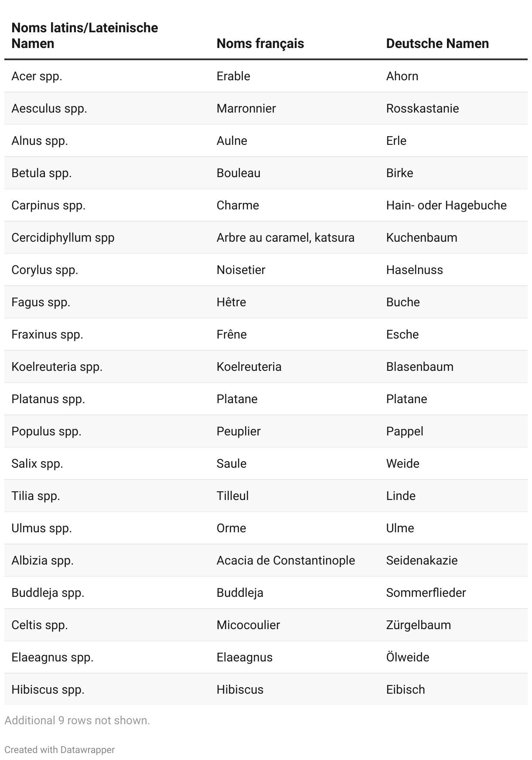Select the Marronnier cell
Image resolution: width=532 pixels, height=760 pixels.
click(x=246, y=108)
